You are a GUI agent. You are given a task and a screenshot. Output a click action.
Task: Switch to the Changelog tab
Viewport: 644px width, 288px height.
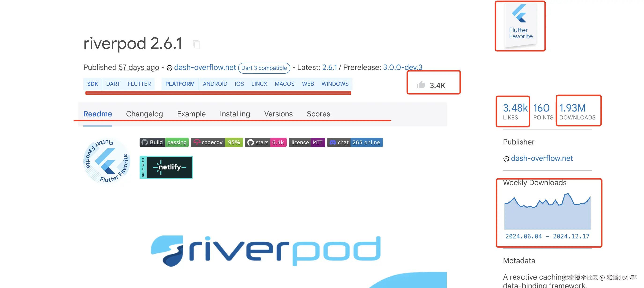tap(144, 114)
